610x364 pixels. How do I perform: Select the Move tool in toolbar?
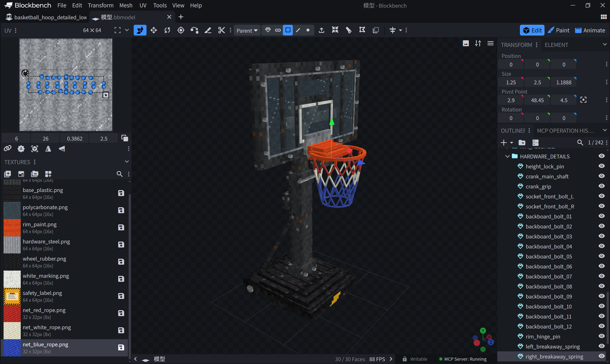154,30
